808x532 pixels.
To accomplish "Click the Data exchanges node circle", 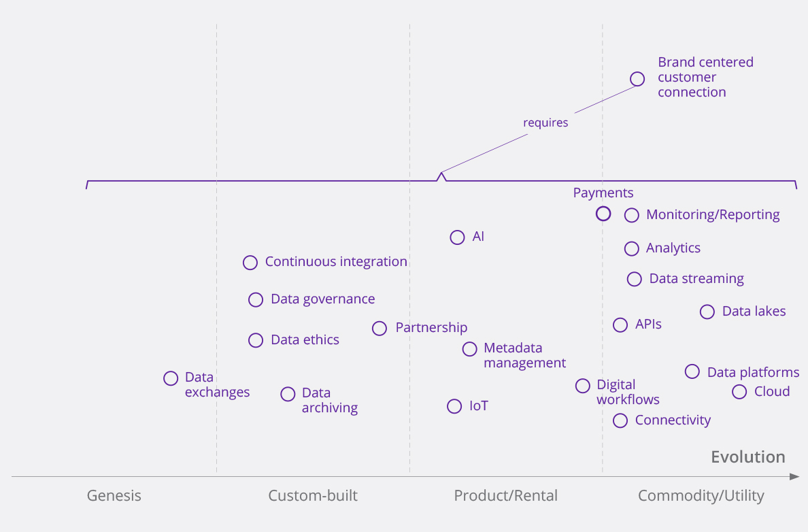I will (x=171, y=378).
